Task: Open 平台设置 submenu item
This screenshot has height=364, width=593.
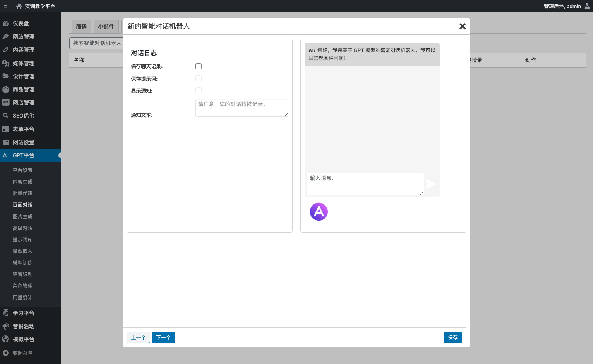Action: (22, 170)
